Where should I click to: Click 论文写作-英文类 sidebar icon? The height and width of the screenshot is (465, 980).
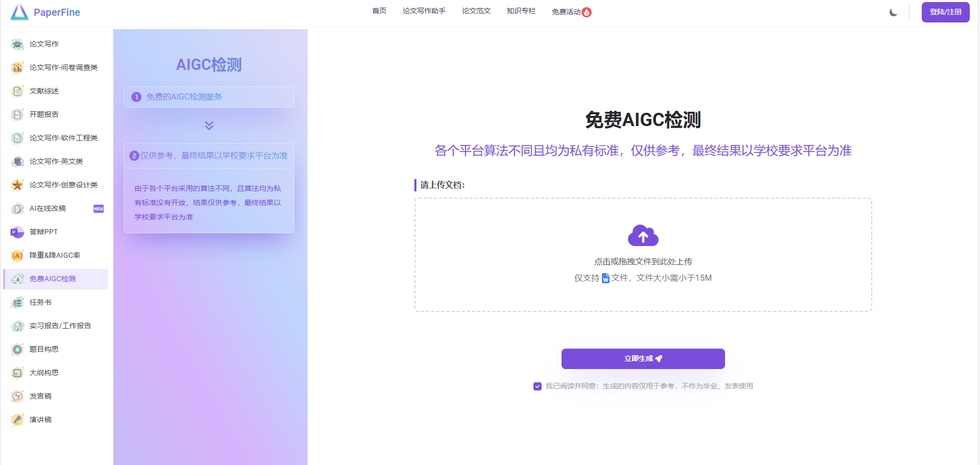[17, 162]
